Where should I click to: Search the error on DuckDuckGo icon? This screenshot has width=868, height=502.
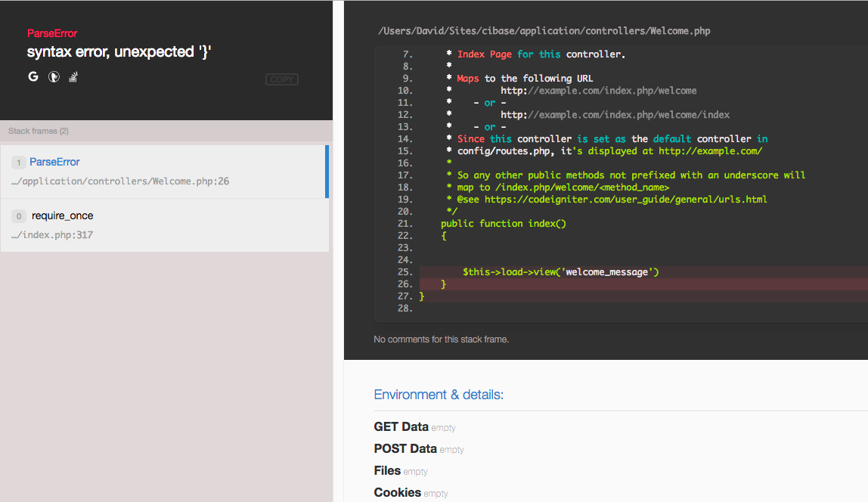point(54,77)
